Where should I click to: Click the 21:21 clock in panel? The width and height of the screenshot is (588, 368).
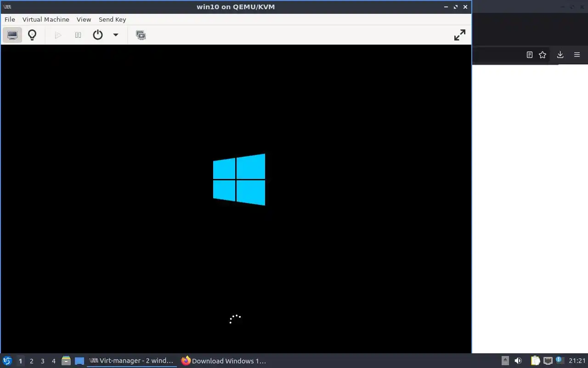(x=577, y=361)
